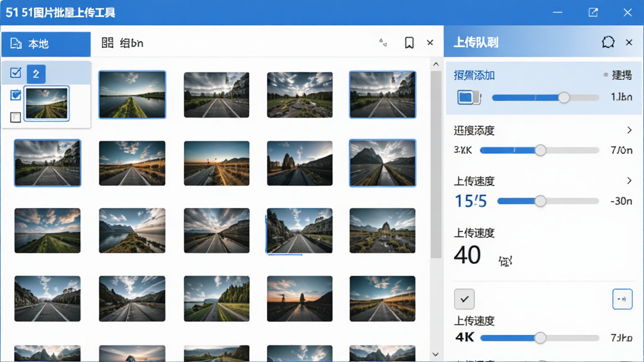Screen dimensions: 644x362
Task: Click the blue number 2 badge
Action: click(x=36, y=74)
